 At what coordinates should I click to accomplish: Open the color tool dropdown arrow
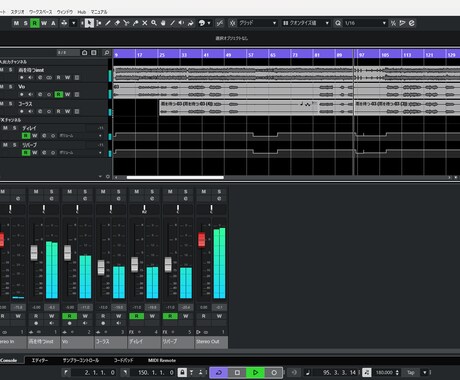(x=209, y=23)
